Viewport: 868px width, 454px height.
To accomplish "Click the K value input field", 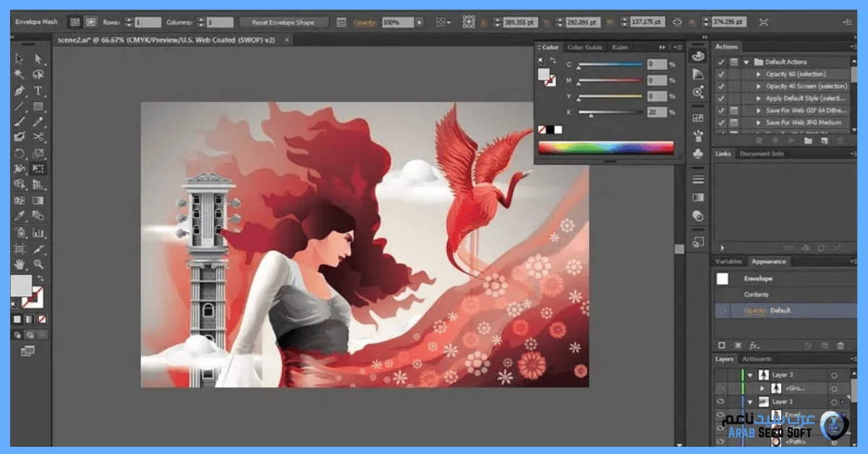I will (657, 112).
